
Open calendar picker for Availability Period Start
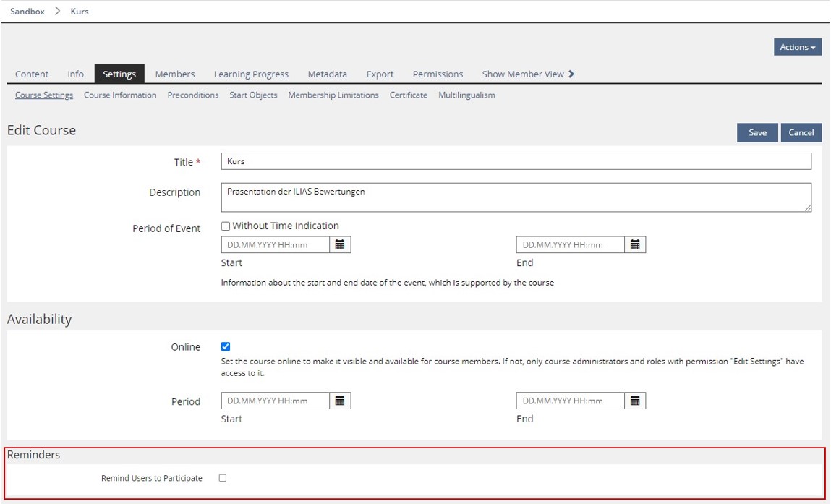(340, 401)
